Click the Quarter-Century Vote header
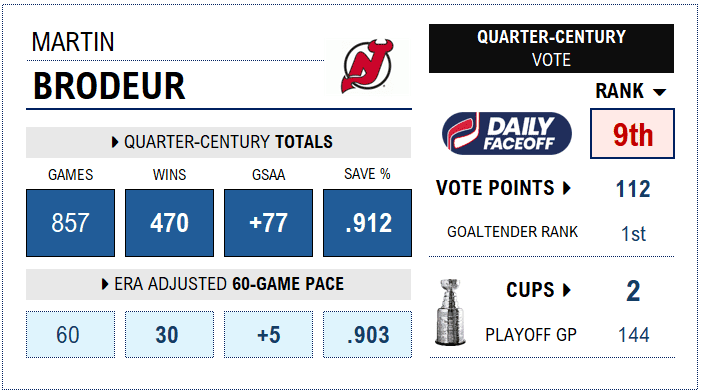Screen dimensions: 701x391 pyautogui.click(x=551, y=48)
